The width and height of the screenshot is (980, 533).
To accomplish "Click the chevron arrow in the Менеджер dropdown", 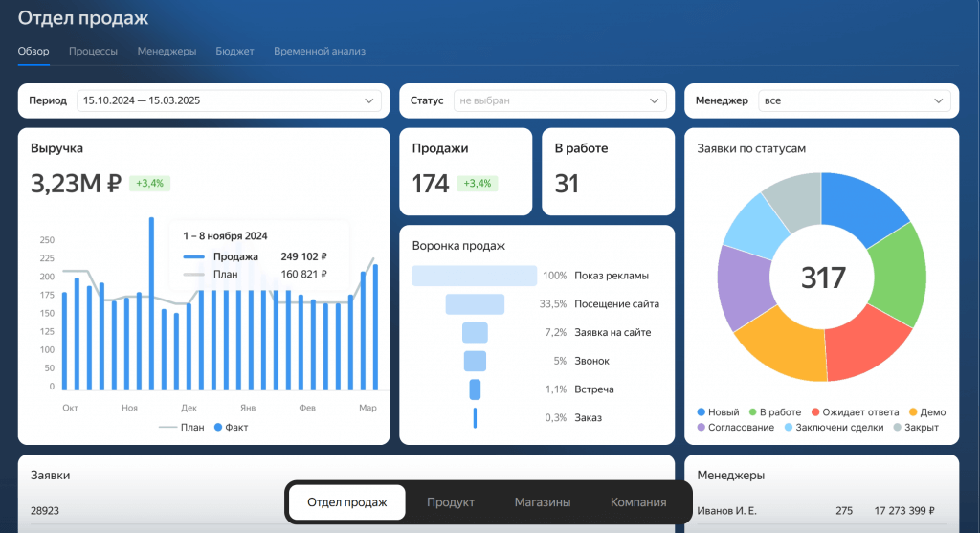I will (939, 100).
